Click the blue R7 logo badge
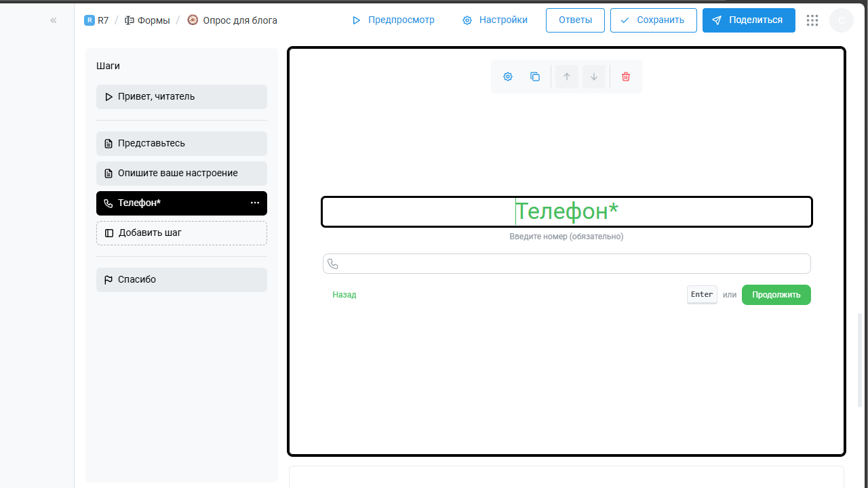The height and width of the screenshot is (488, 868). (90, 20)
